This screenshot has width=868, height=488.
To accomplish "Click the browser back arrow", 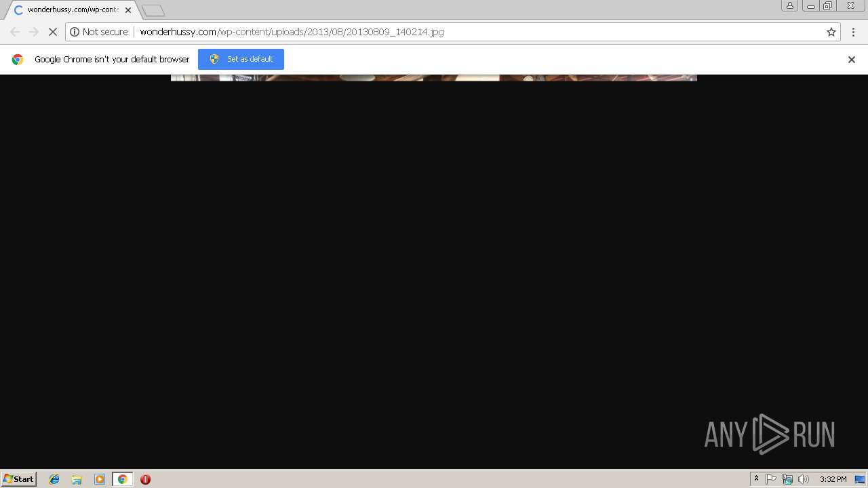I will pyautogui.click(x=15, y=32).
